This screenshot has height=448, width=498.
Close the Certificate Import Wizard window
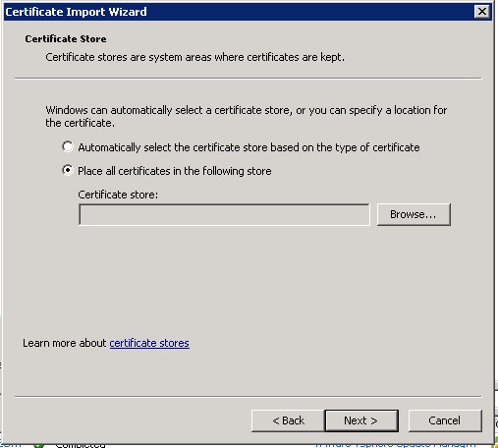[482, 12]
